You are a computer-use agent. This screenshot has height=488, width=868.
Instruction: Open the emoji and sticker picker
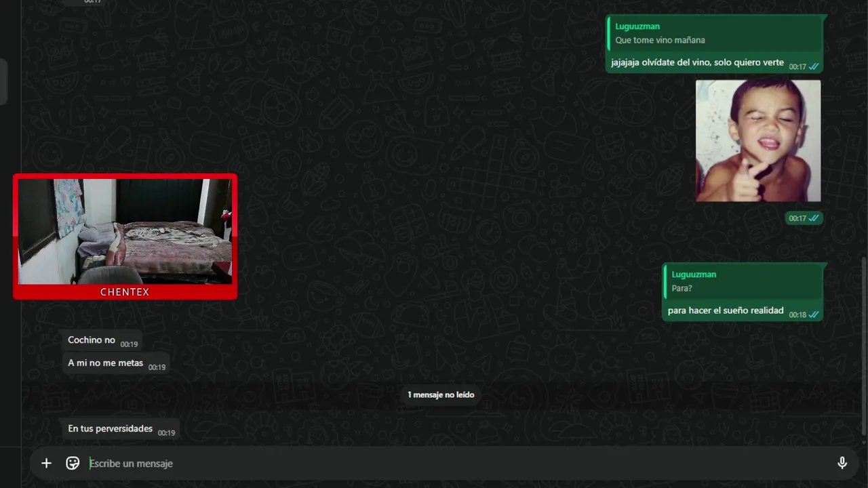click(73, 464)
